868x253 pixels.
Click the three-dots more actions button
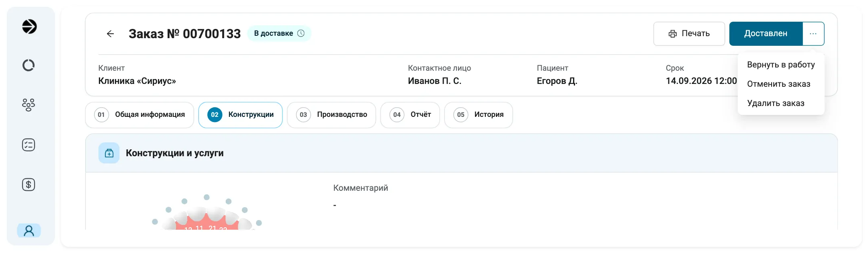click(x=813, y=34)
